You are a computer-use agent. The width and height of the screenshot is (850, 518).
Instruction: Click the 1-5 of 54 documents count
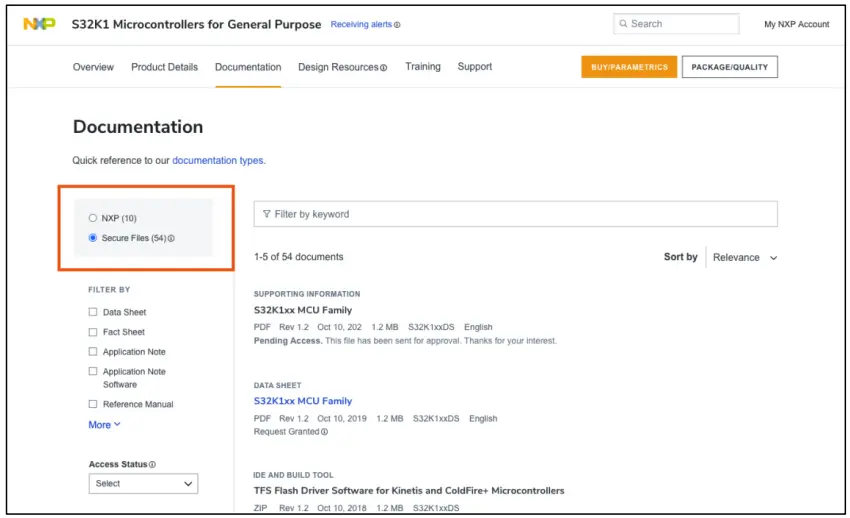[x=298, y=257]
